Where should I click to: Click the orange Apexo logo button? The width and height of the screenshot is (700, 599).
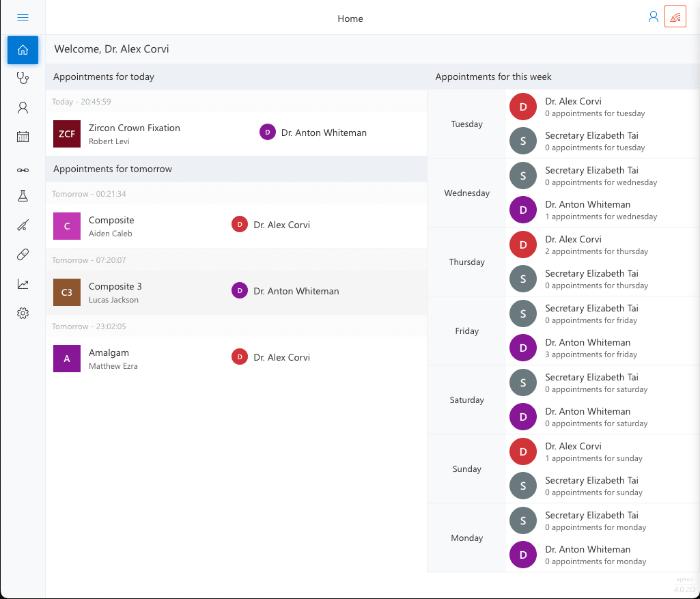click(x=675, y=16)
